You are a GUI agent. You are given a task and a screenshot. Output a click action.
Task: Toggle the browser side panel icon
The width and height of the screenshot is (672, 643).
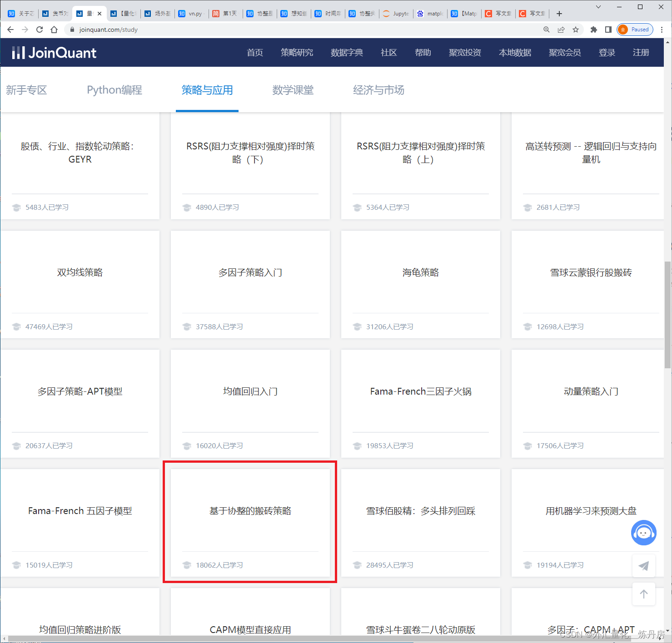click(608, 30)
